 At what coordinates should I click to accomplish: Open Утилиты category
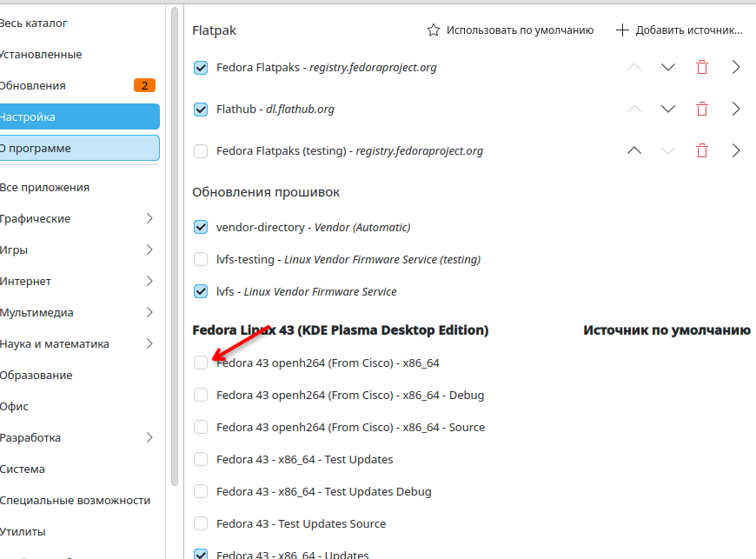(80, 531)
